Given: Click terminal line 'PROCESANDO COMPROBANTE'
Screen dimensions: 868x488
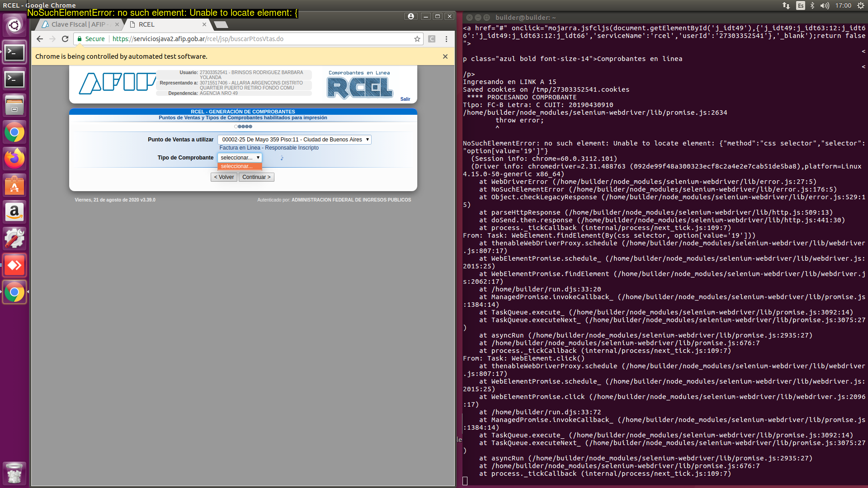Looking at the screenshot, I should (532, 97).
